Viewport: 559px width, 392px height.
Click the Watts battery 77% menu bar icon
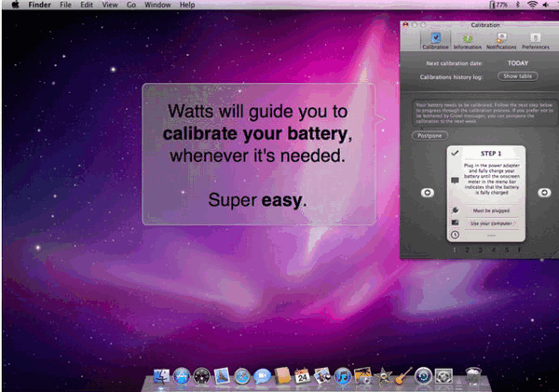click(x=498, y=5)
